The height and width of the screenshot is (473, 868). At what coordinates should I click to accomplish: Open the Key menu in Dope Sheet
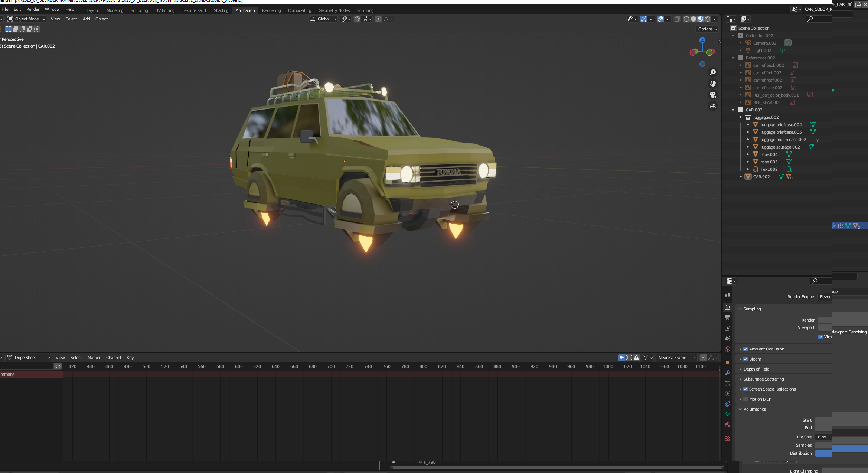click(130, 358)
